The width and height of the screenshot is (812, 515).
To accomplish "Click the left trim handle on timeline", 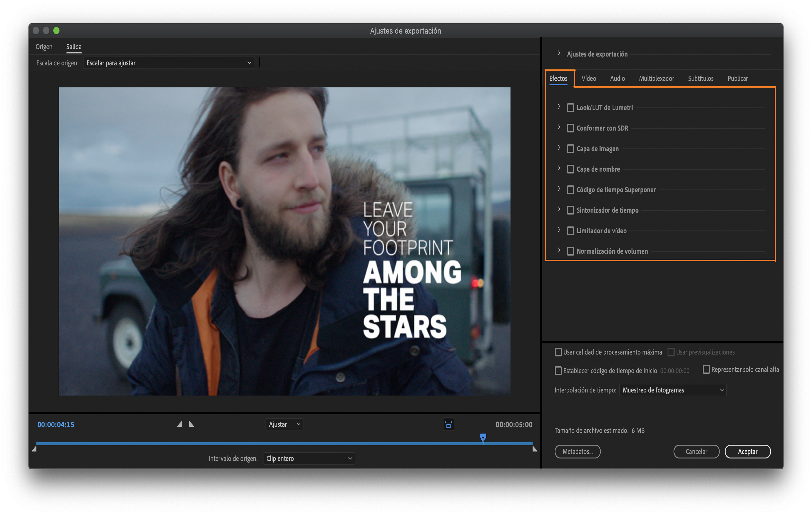I will 34,449.
